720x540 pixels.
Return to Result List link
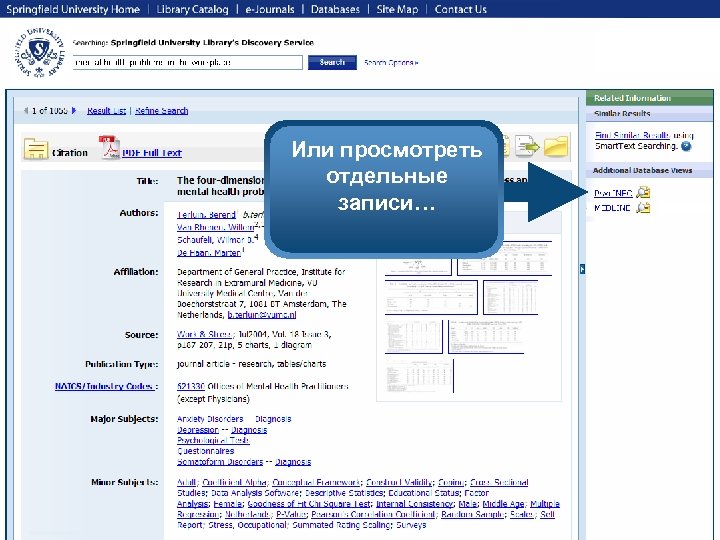tap(106, 111)
